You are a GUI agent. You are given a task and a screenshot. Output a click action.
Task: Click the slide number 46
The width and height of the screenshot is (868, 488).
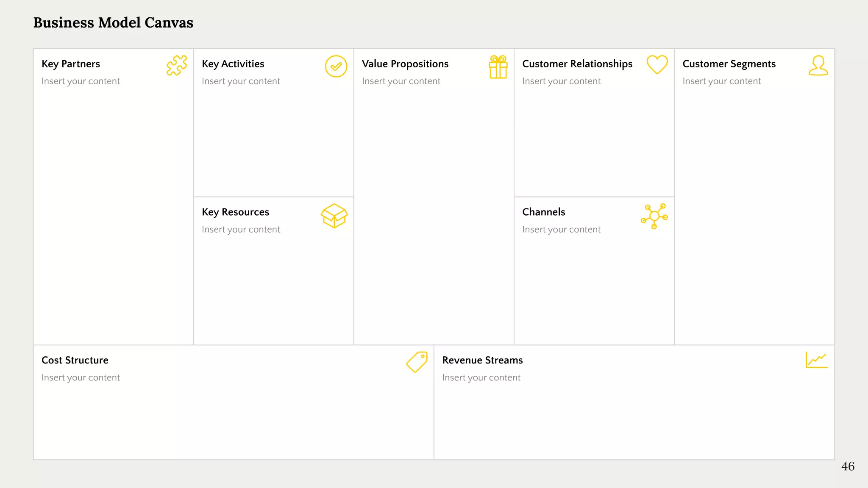[848, 466]
